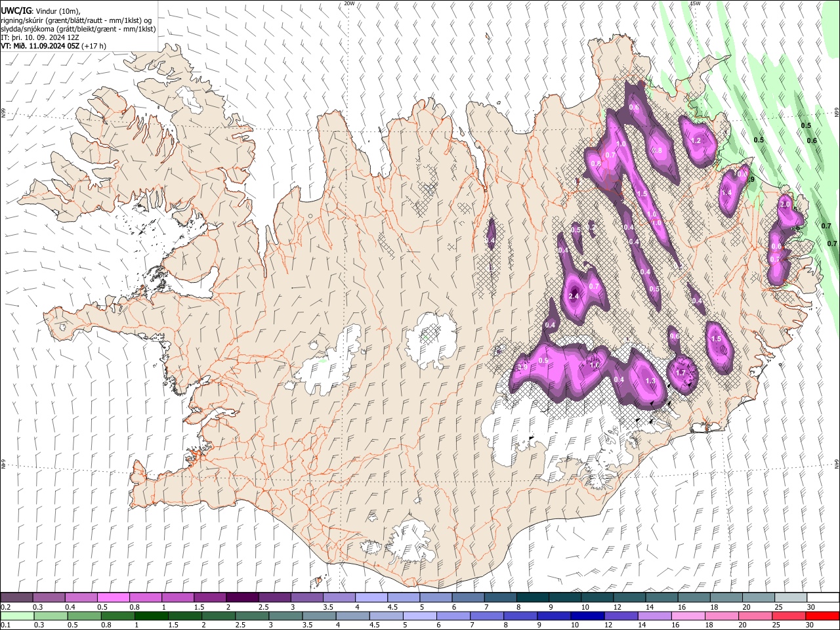The image size is (840, 630).
Task: Click the 0.1 label in the lower legend row
Action: [x=5, y=625]
